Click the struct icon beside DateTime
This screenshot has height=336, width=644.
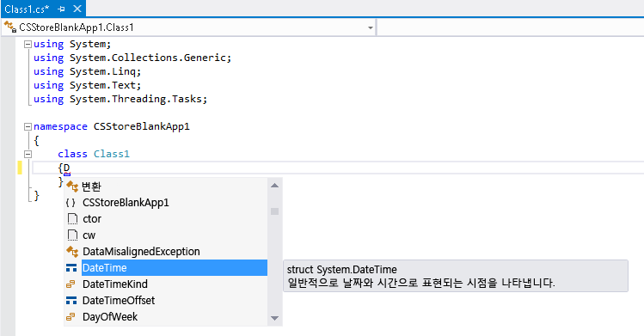click(71, 268)
